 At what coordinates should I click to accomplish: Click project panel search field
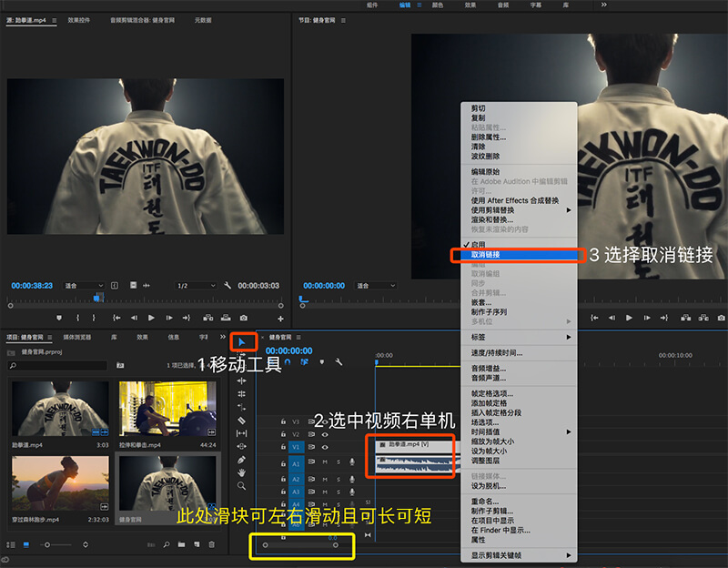pos(57,366)
